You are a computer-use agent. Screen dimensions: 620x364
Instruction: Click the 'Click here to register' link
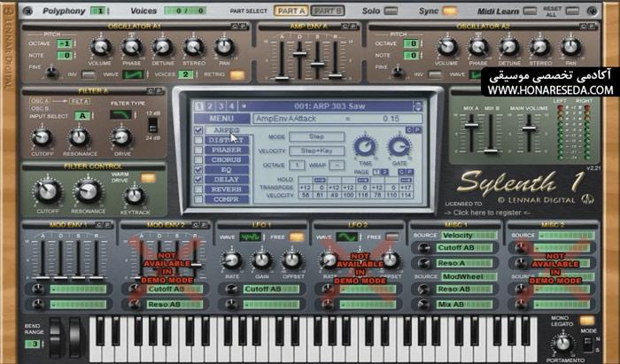(487, 213)
